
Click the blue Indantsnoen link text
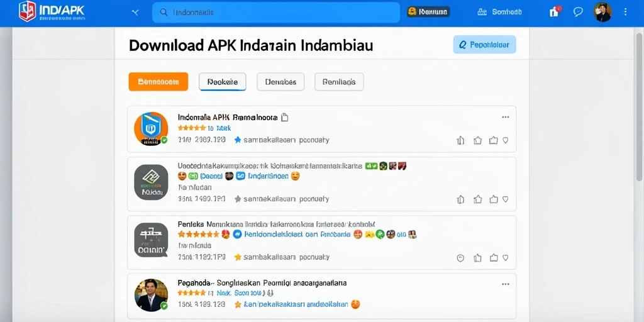tap(267, 176)
